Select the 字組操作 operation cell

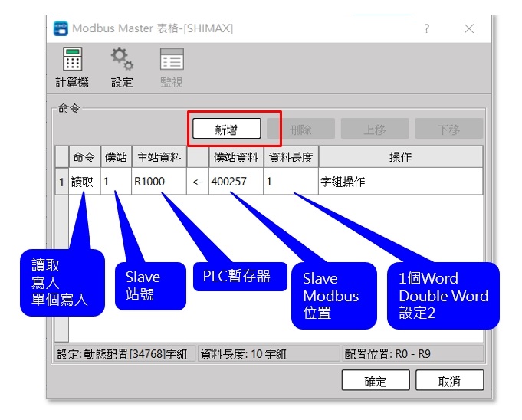click(x=400, y=182)
